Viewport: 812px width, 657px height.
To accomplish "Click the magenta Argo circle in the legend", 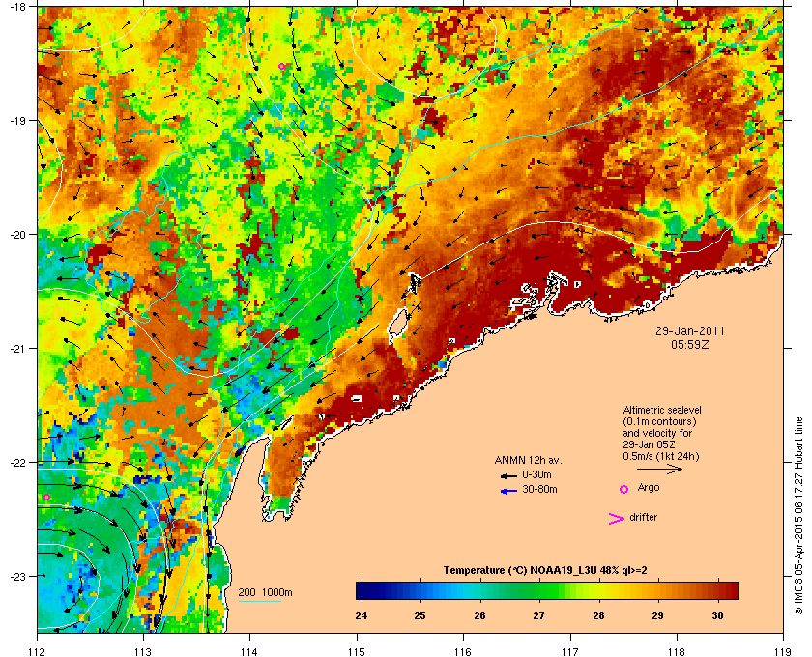I will click(623, 489).
